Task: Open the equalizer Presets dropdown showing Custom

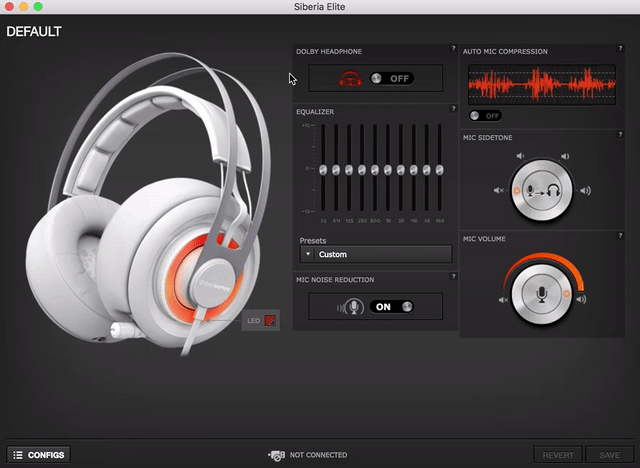Action: tap(376, 254)
